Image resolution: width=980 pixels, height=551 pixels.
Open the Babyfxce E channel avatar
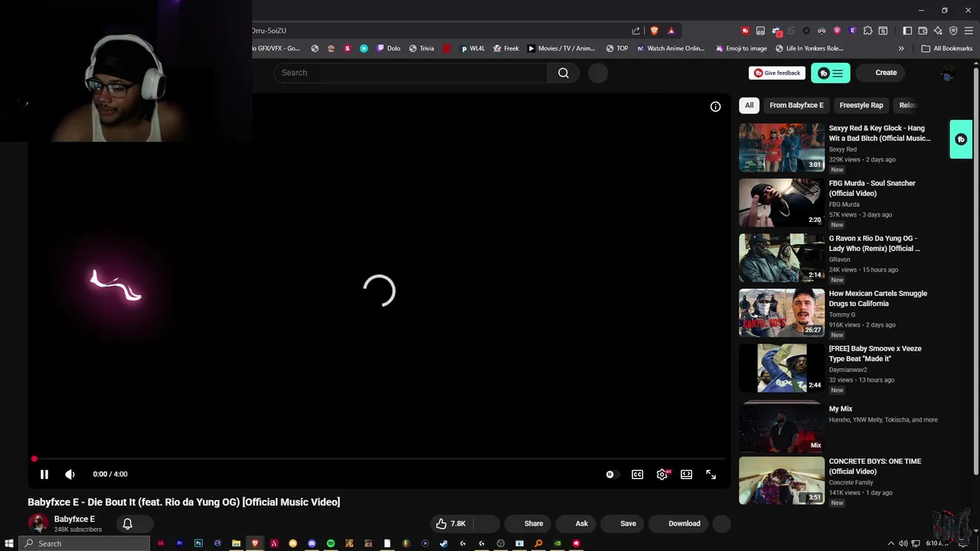38,523
